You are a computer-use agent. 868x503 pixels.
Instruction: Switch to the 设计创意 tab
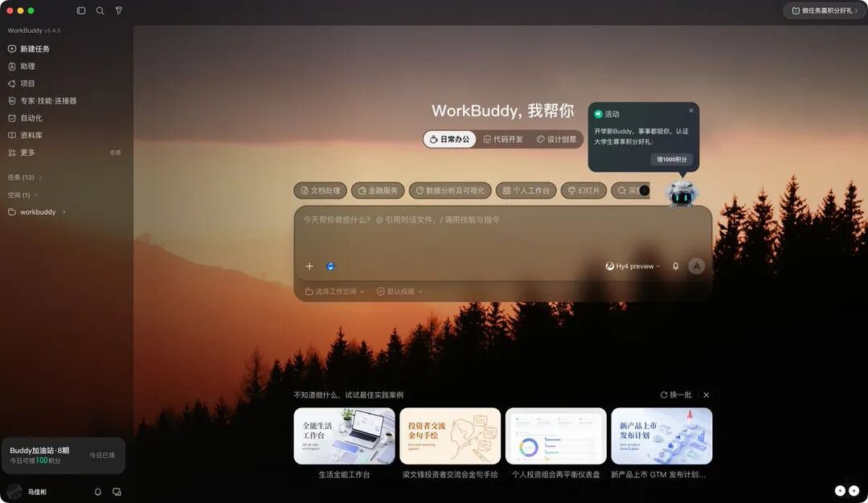tap(556, 140)
